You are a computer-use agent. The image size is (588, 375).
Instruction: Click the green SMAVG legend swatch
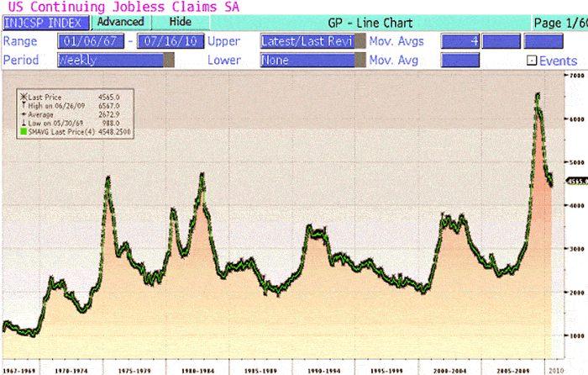click(23, 132)
